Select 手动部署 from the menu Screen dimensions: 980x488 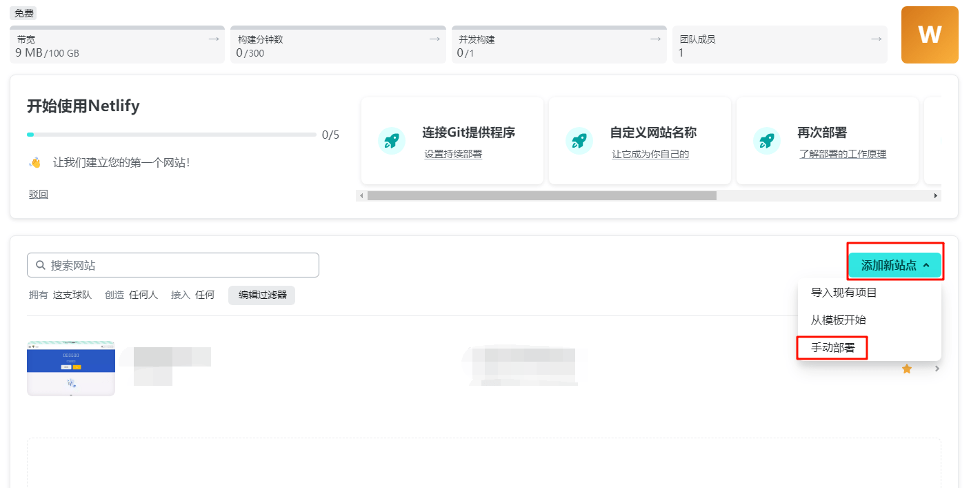(x=833, y=348)
